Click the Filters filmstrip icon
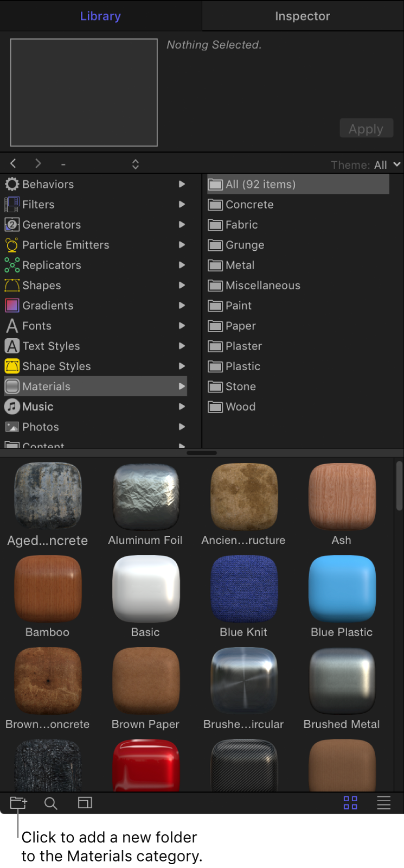The height and width of the screenshot is (868, 404). (x=12, y=204)
